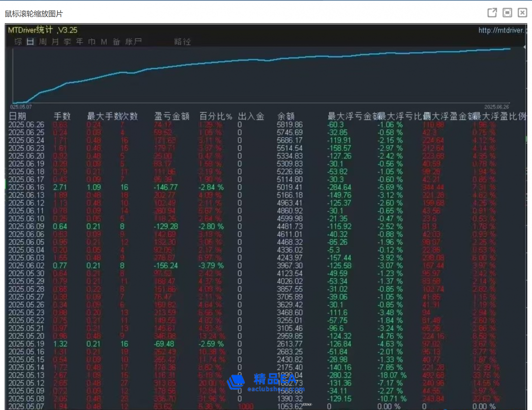
Task: Select the 日 daily statistics tab
Action: [x=30, y=42]
